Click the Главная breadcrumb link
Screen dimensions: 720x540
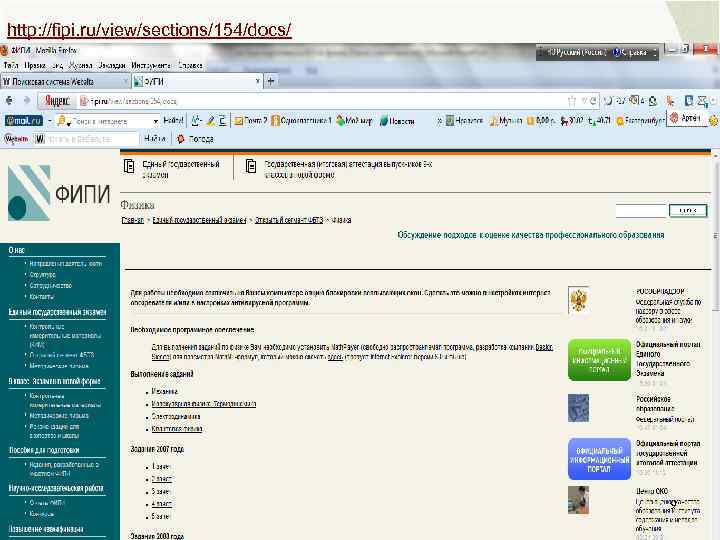133,220
